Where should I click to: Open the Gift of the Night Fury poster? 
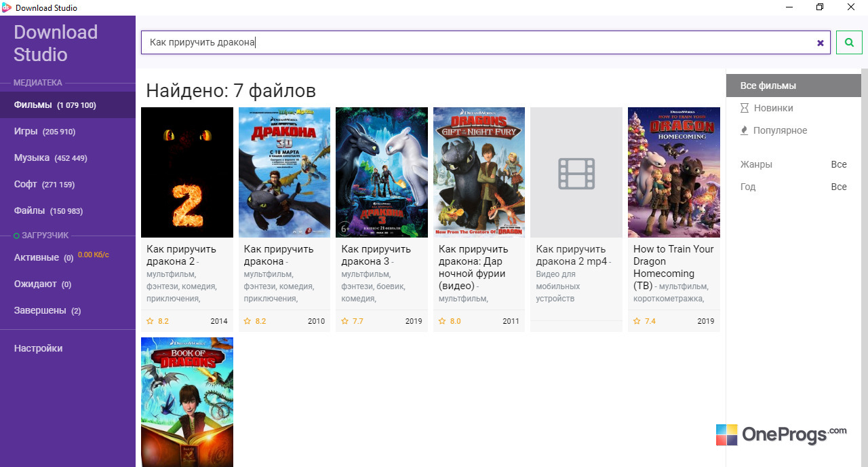pos(479,172)
